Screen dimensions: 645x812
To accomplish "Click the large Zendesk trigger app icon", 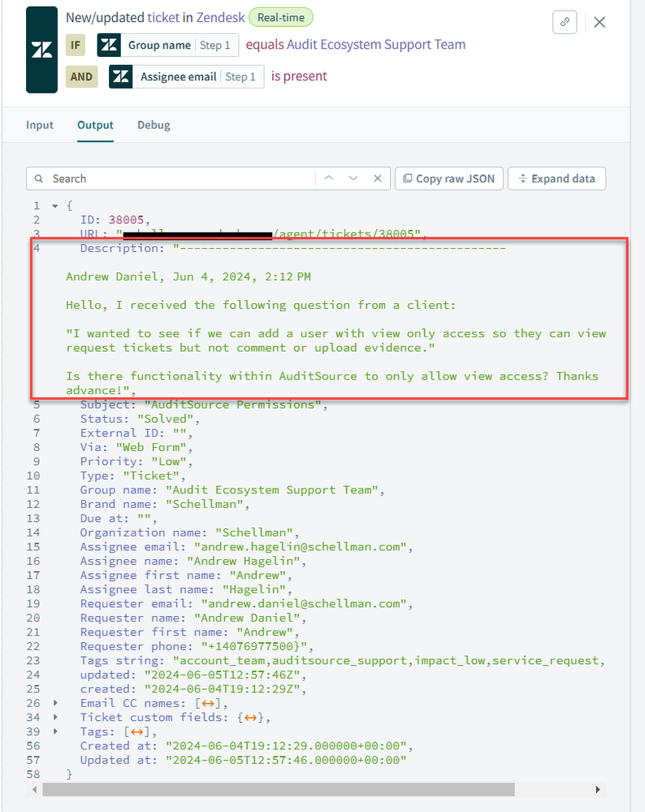I will (42, 50).
